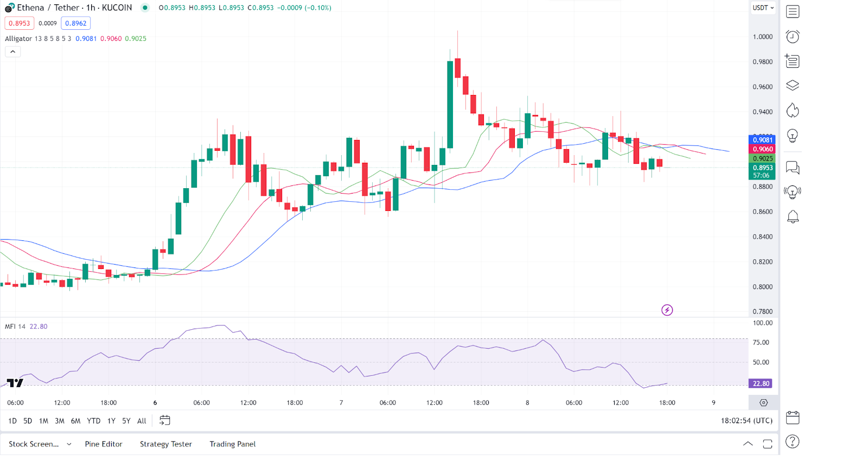Open the Alerts clock icon
The image size is (868, 461).
tap(793, 36)
